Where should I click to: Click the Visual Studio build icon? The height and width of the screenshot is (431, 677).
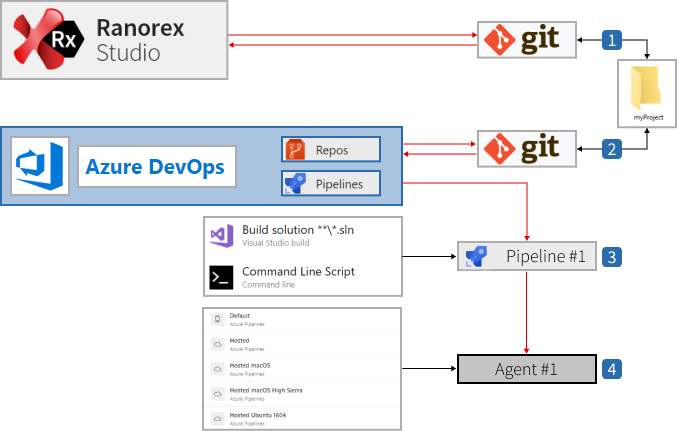point(221,236)
